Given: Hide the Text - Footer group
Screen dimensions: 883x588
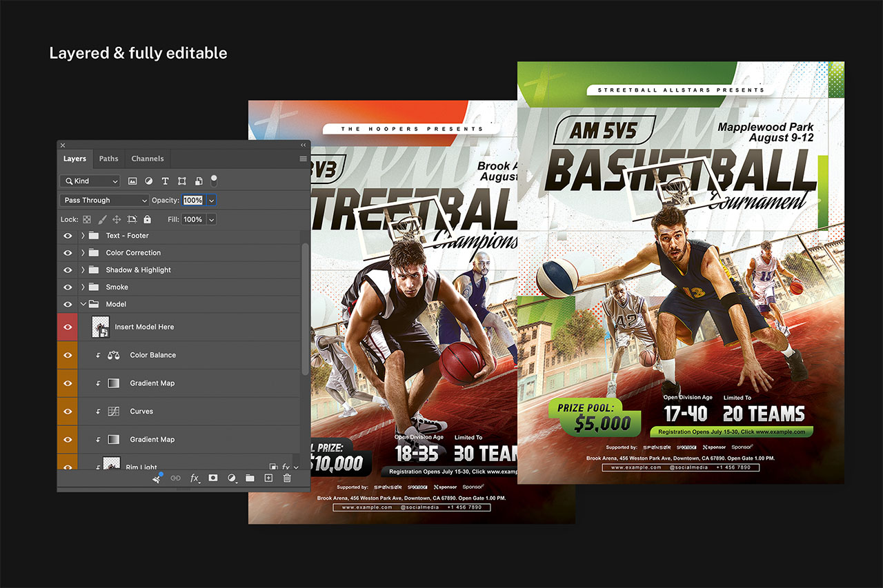Looking at the screenshot, I should [68, 236].
